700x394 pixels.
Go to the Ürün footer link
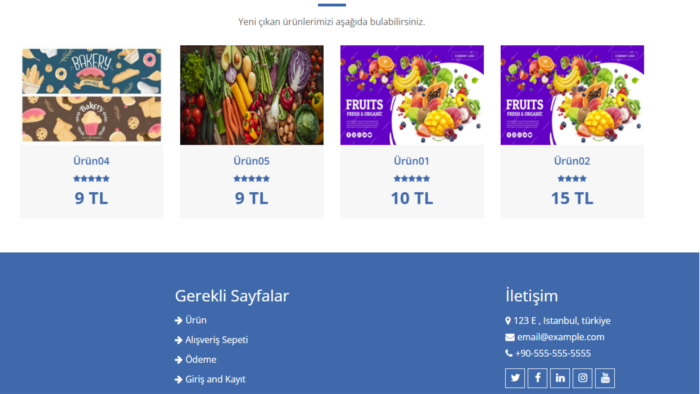point(196,320)
